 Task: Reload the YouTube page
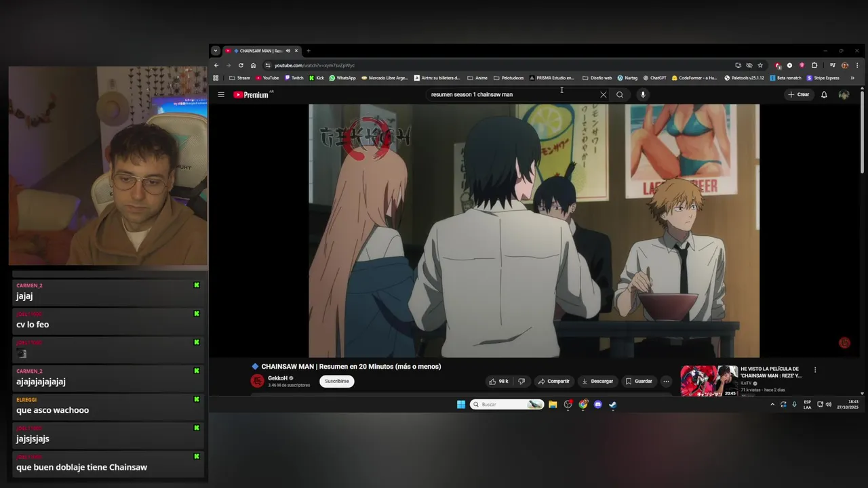(241, 66)
